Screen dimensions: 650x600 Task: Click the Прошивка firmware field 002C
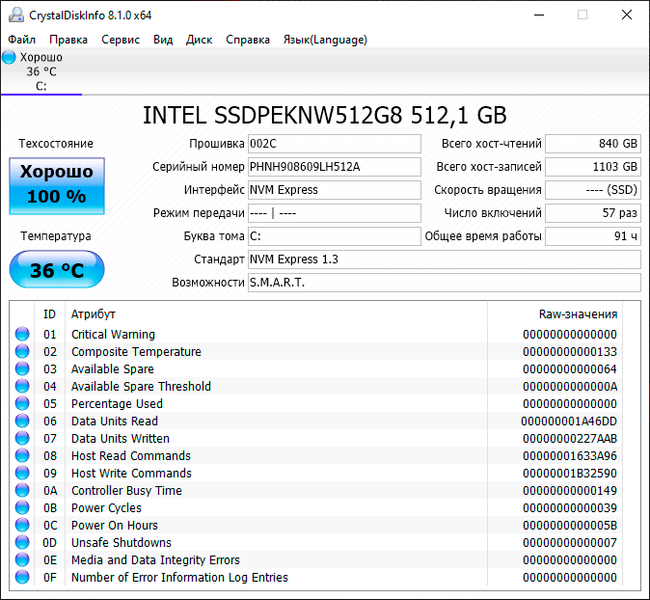point(334,144)
